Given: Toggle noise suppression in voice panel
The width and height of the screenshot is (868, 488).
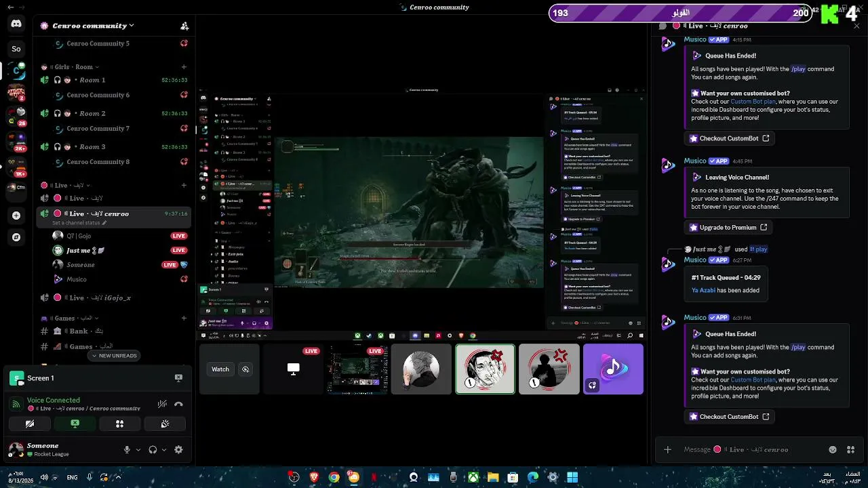Looking at the screenshot, I should click(x=162, y=404).
